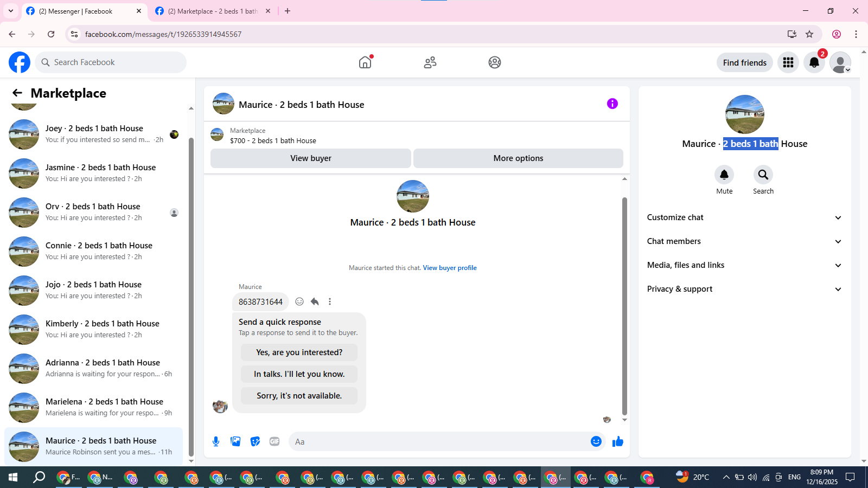Open a new browser tab
This screenshot has width=868, height=488.
288,11
